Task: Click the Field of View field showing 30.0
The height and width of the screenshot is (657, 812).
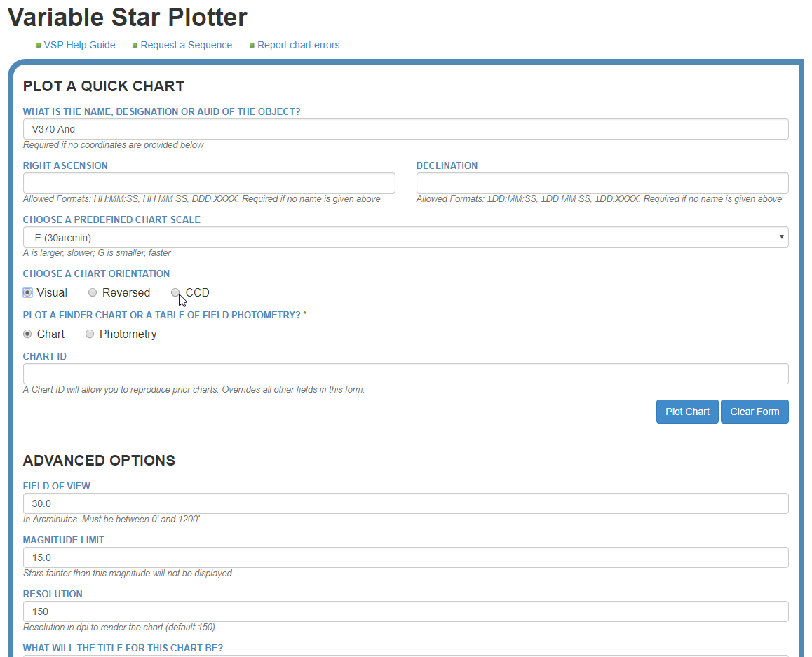Action: pyautogui.click(x=405, y=503)
